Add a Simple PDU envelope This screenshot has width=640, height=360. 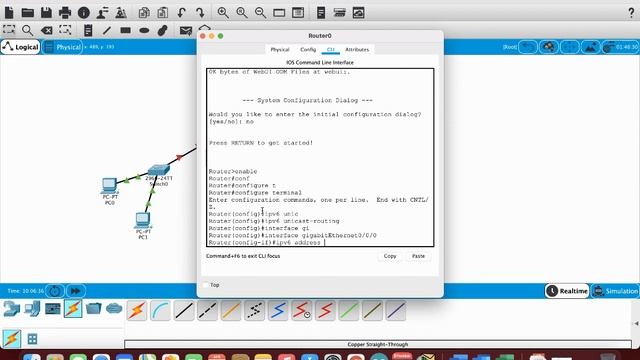tap(186, 31)
